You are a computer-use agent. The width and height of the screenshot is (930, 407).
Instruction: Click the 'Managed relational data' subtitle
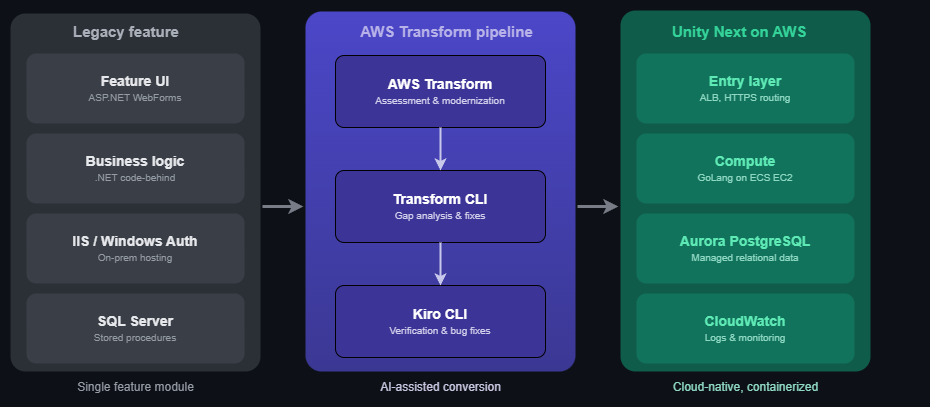tap(745, 258)
